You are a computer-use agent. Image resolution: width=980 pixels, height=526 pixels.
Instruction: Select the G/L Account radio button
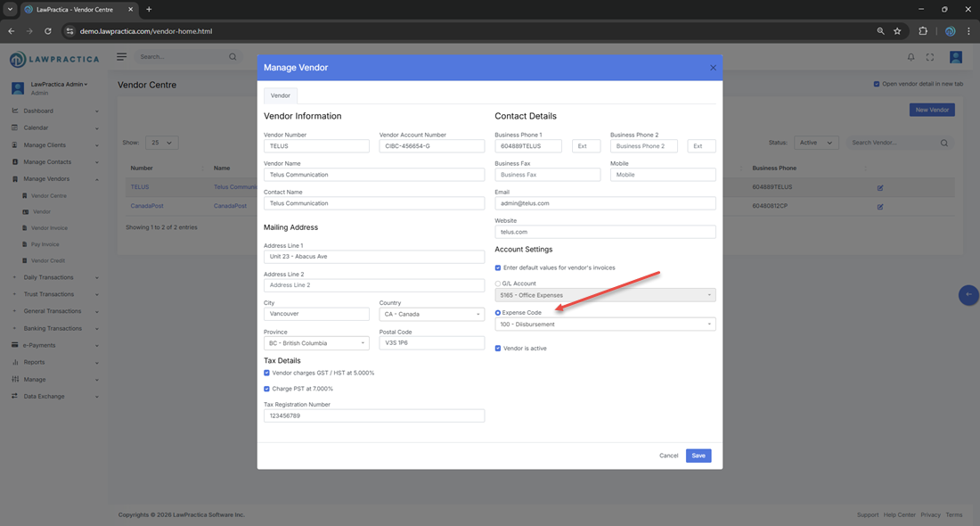pos(498,284)
